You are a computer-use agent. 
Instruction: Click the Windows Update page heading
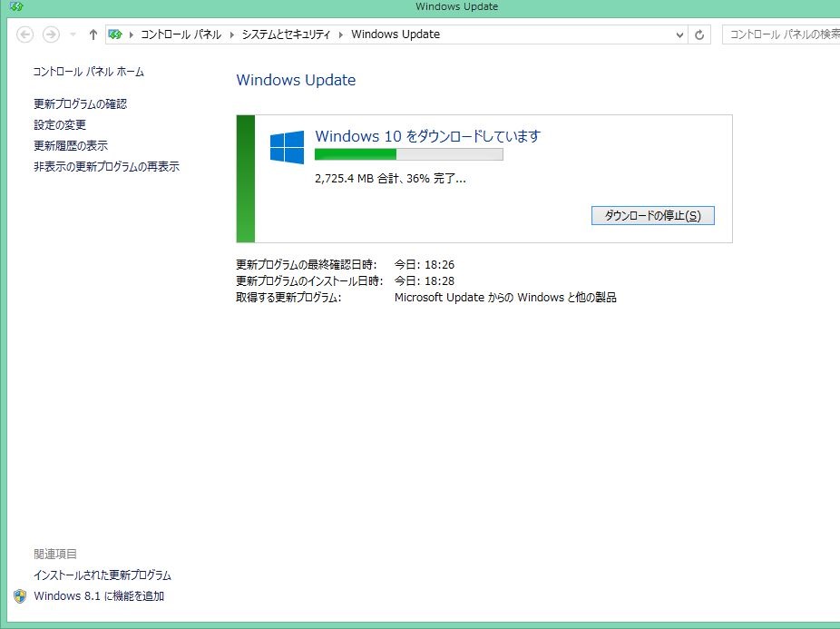[x=296, y=80]
